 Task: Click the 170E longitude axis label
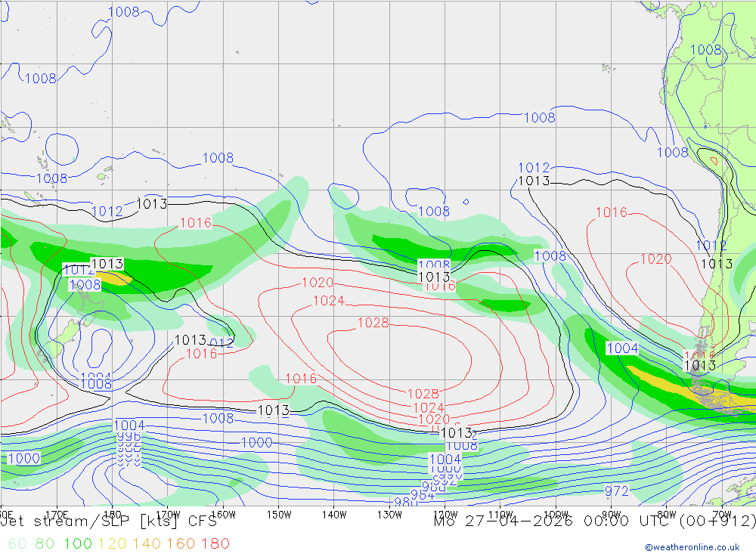pos(57,515)
